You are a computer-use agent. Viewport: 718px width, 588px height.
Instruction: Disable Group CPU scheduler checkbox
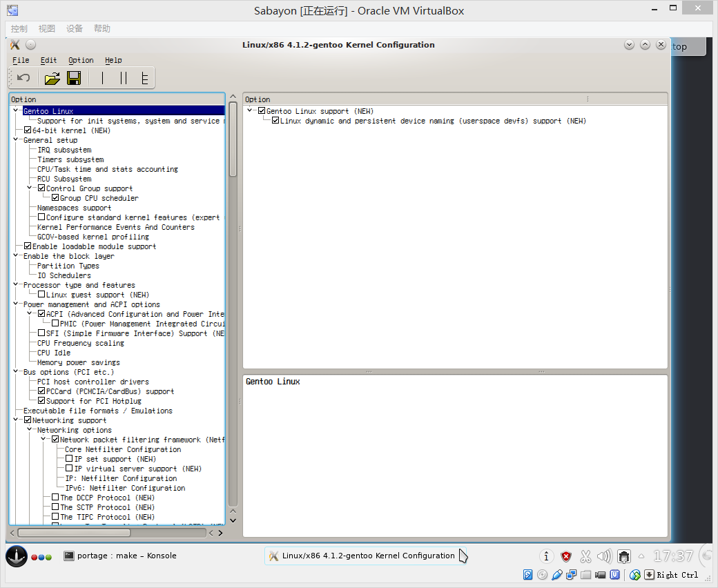(x=55, y=198)
